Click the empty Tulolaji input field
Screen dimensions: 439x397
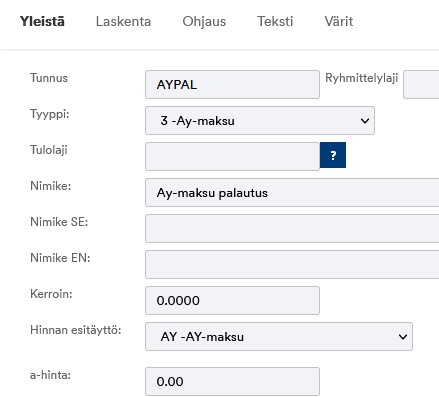(232, 156)
